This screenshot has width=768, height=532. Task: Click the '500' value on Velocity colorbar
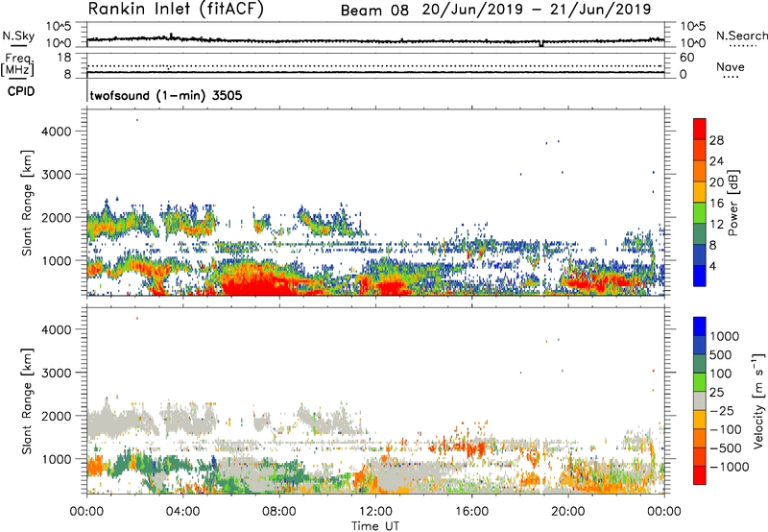[x=721, y=355]
